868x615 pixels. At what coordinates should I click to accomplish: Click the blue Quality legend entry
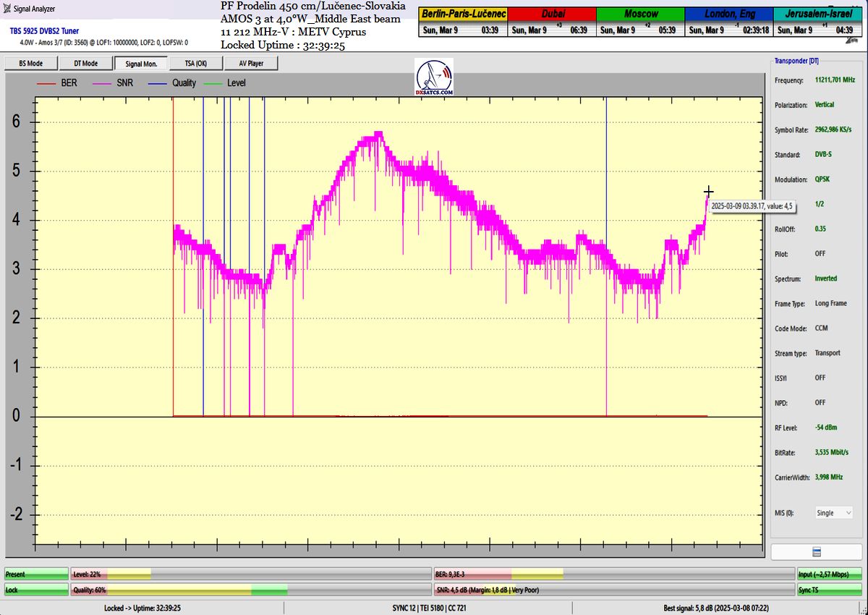click(x=174, y=83)
